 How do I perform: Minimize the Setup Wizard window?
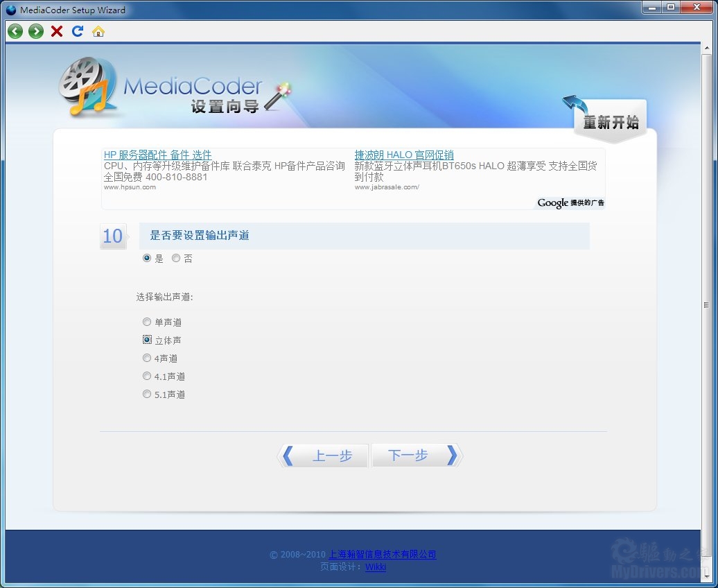(x=653, y=8)
